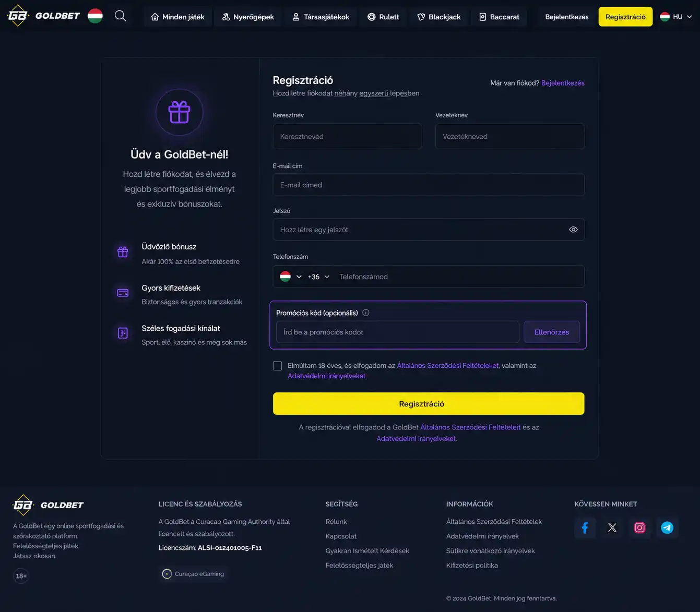700x612 pixels.
Task: Click the Licencszám ALSI-012401005-F11 text
Action: (210, 548)
